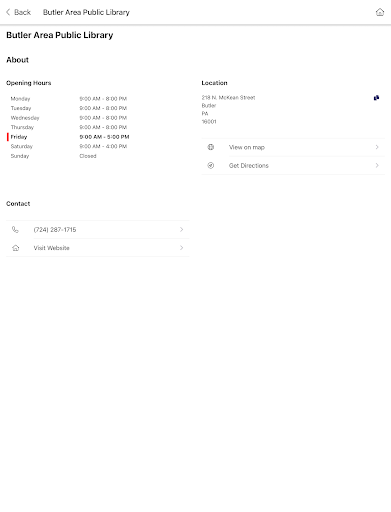Select the highlighted Friday hours row

(68, 137)
